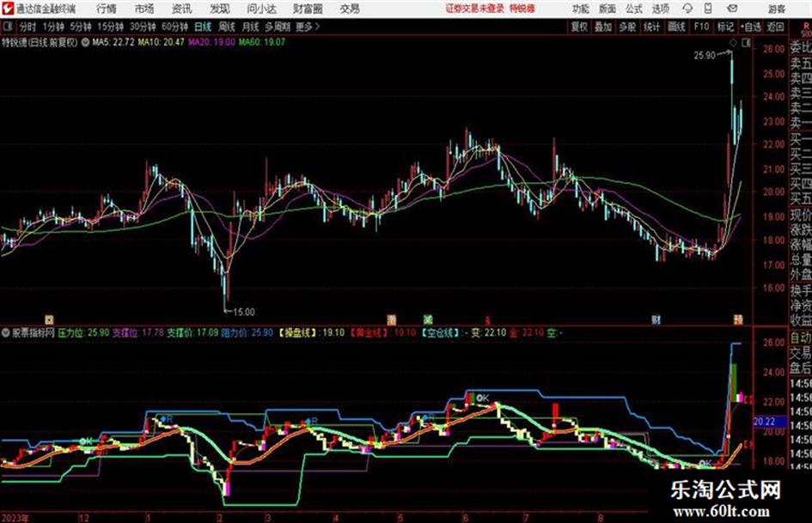Image resolution: width=812 pixels, height=523 pixels.
Task: Open the F10 company info button
Action: coord(701,27)
